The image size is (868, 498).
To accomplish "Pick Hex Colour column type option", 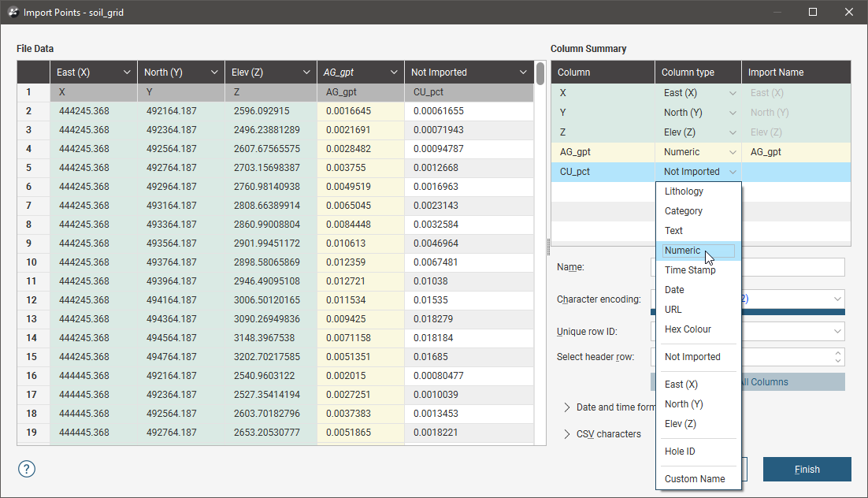I will pyautogui.click(x=688, y=329).
